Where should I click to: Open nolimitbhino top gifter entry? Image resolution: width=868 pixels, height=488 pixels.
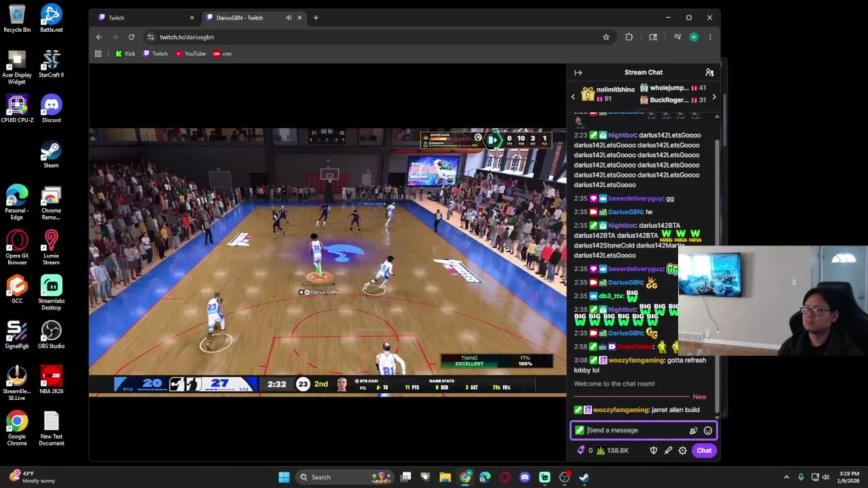tap(608, 94)
